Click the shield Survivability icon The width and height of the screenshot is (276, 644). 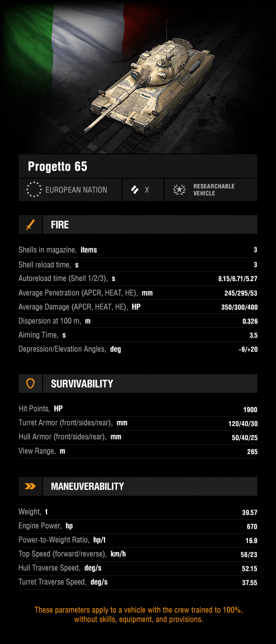click(30, 384)
